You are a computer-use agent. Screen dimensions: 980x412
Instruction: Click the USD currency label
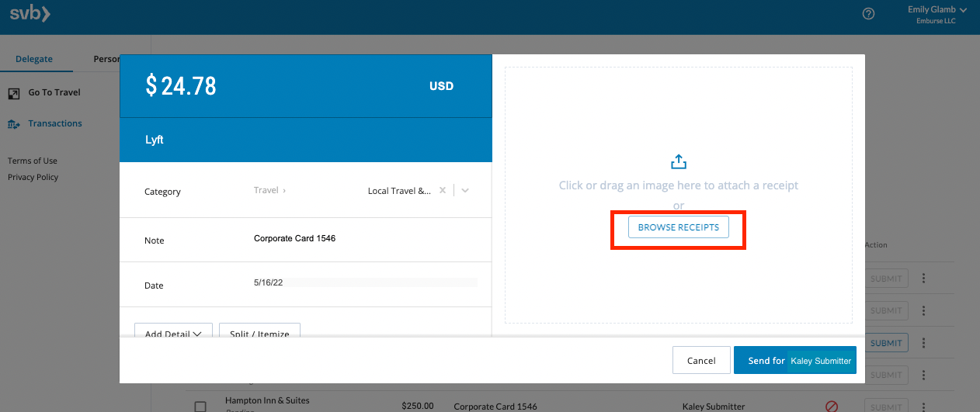coord(441,86)
